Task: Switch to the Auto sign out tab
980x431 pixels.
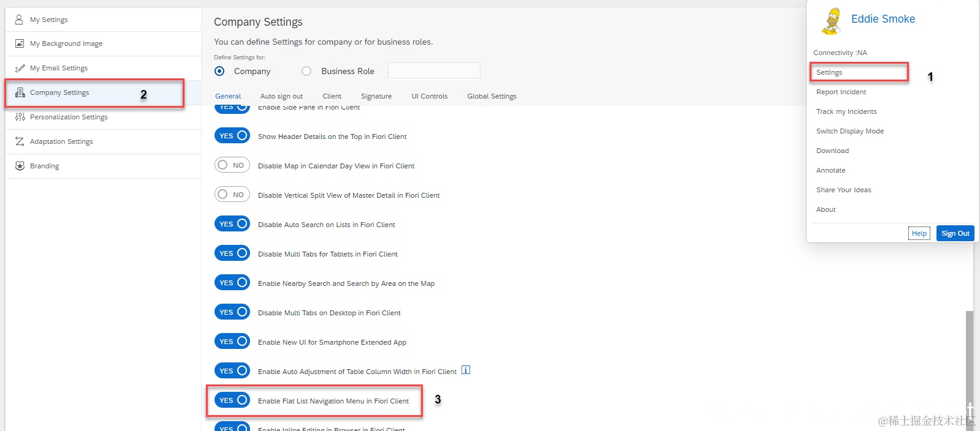Action: tap(281, 96)
